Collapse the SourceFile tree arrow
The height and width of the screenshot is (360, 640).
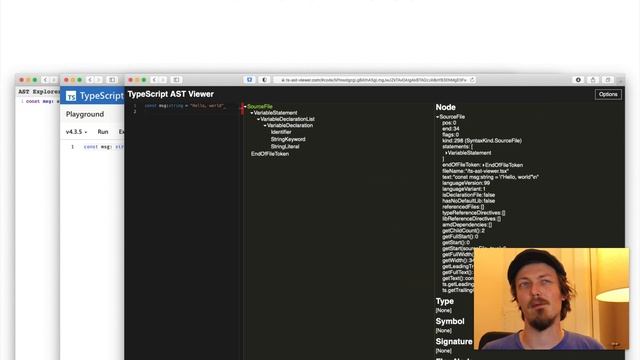pos(245,107)
